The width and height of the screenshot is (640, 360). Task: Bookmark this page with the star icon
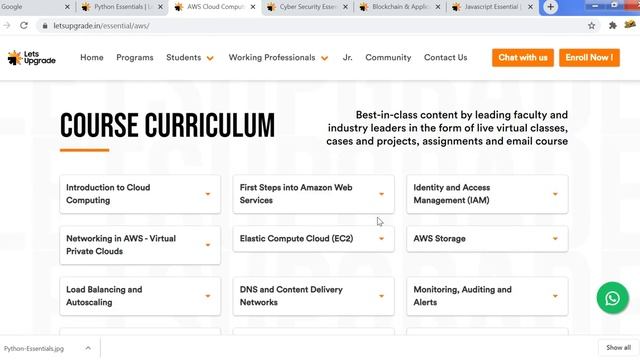pyautogui.click(x=591, y=26)
